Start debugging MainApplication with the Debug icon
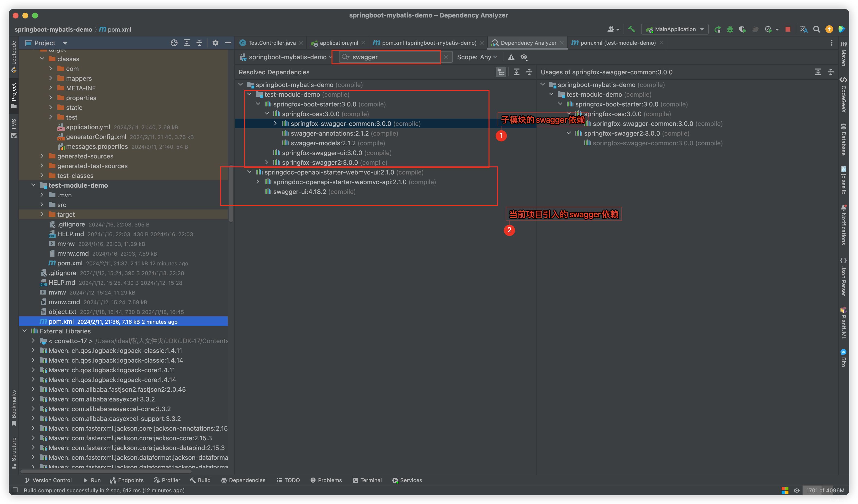The height and width of the screenshot is (504, 858). (730, 29)
